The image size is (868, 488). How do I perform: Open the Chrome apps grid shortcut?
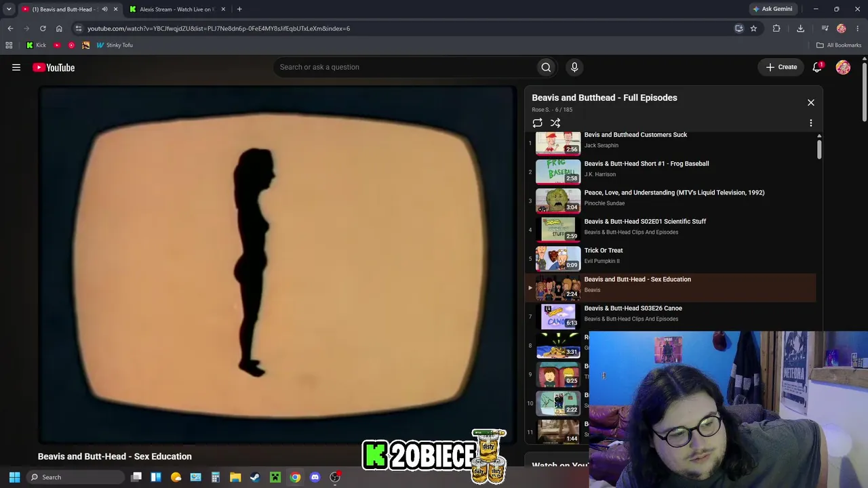tap(9, 45)
